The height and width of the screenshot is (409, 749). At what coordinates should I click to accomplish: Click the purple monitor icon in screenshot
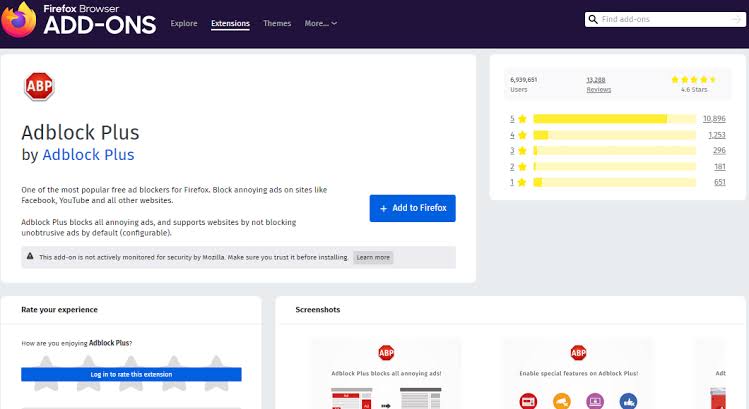click(595, 401)
